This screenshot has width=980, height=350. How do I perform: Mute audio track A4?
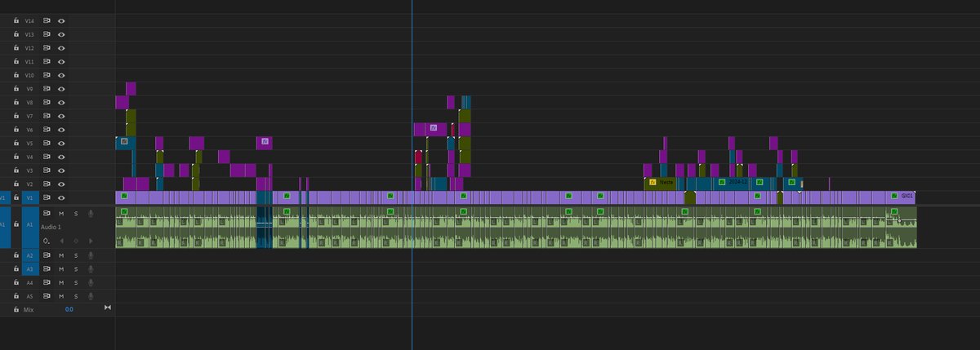point(61,282)
